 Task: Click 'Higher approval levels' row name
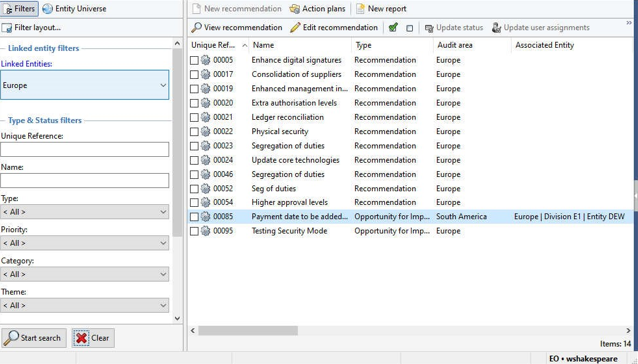point(289,202)
